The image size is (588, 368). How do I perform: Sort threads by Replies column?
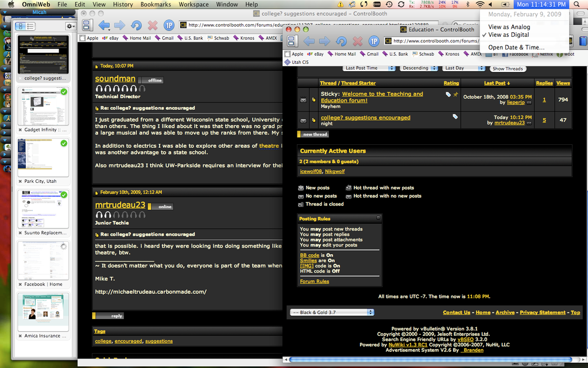tap(544, 83)
